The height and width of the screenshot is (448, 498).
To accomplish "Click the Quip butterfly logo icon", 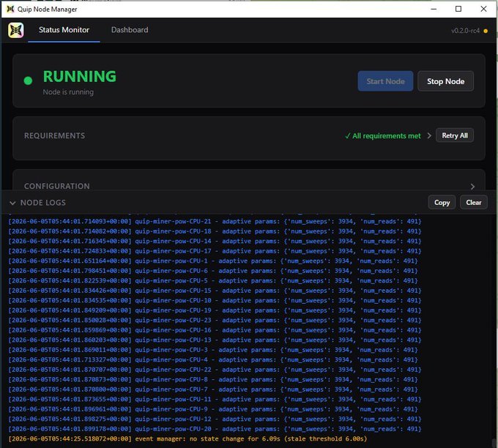I will [16, 31].
